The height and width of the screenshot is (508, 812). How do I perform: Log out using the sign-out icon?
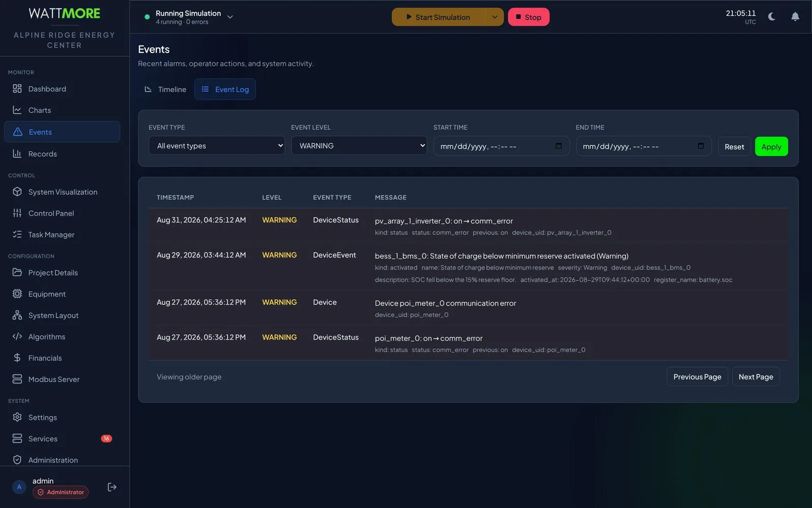(112, 487)
